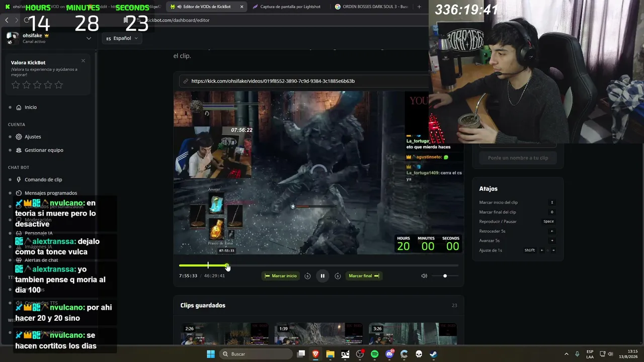Click the Marcar inicio button

pos(281,276)
